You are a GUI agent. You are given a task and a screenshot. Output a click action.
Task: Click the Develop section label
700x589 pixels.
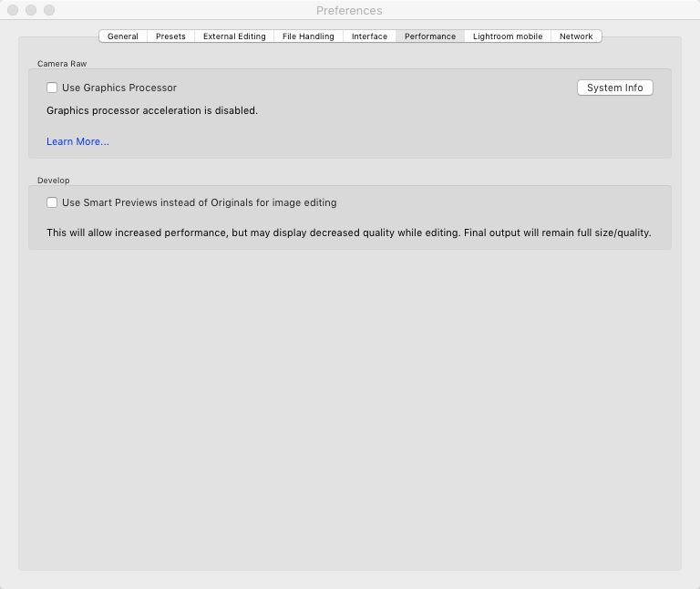pyautogui.click(x=54, y=181)
